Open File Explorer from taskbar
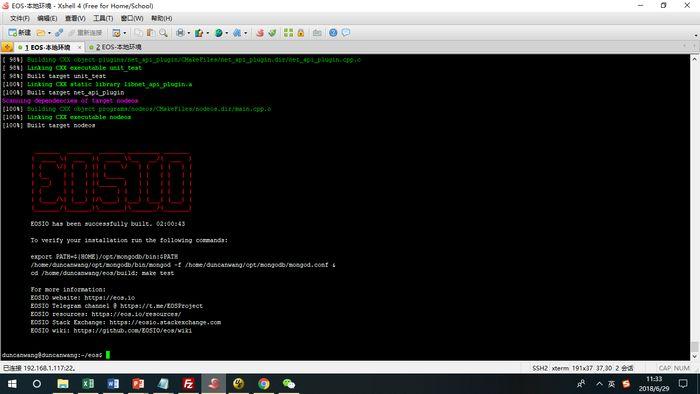 coord(62,384)
